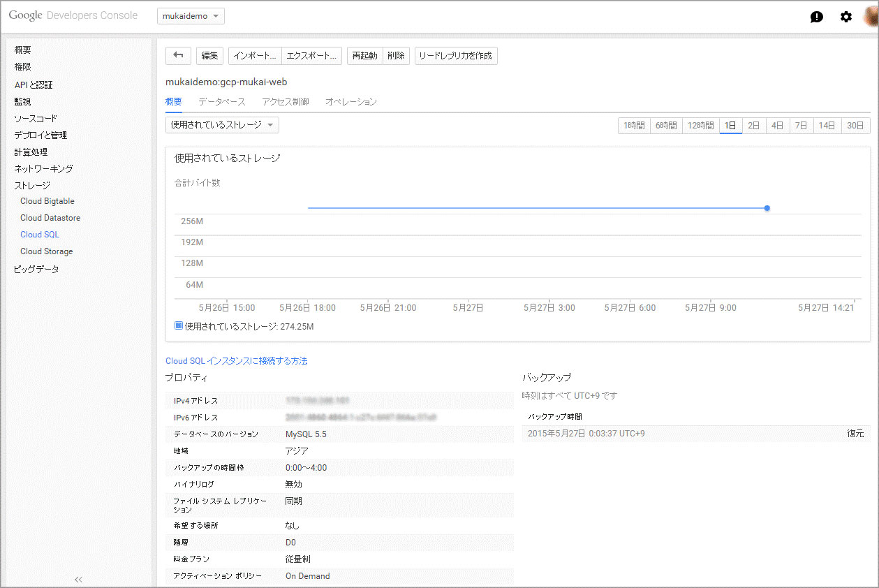This screenshot has height=588, width=879.
Task: Switch to the アクセス制御 tab
Action: 285,102
